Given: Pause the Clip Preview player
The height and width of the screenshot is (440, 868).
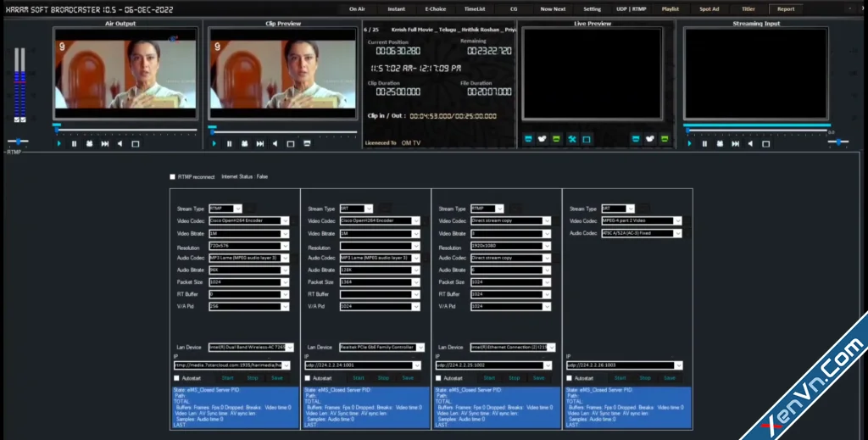Looking at the screenshot, I should [x=229, y=144].
